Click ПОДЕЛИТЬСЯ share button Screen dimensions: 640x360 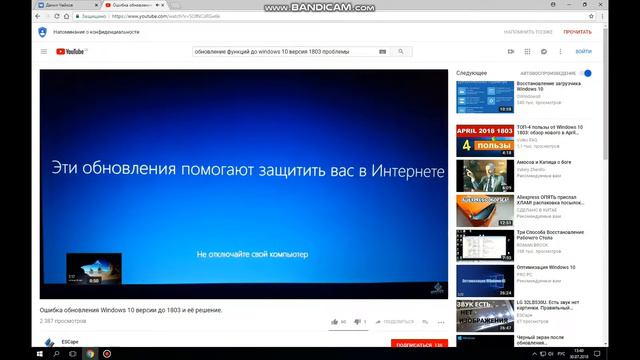click(394, 322)
